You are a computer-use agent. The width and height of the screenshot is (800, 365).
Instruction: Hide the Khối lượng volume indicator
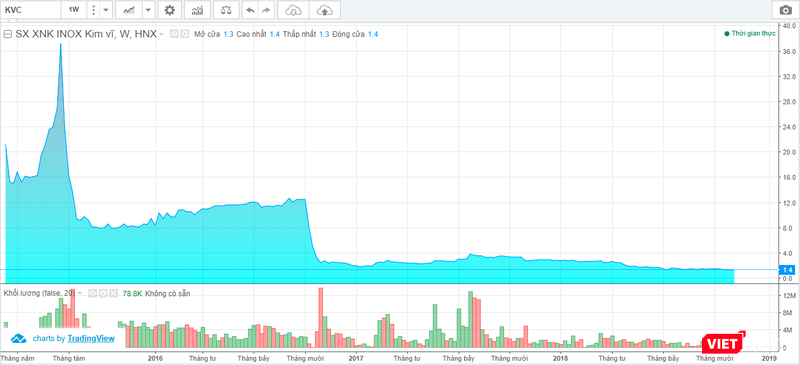[92, 294]
